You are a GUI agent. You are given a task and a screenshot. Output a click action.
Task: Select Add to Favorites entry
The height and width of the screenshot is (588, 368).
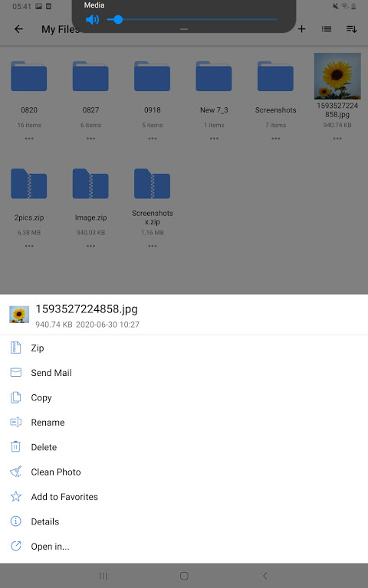pos(184,496)
